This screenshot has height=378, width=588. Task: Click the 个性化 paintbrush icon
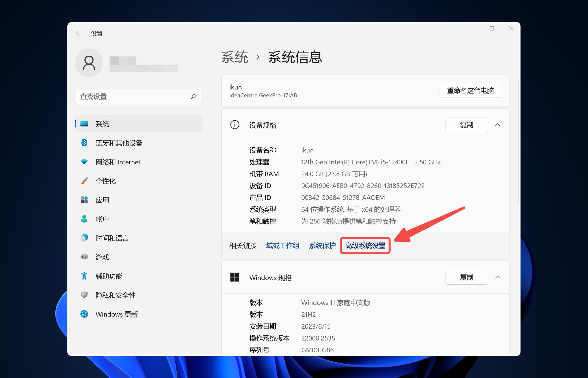click(84, 181)
